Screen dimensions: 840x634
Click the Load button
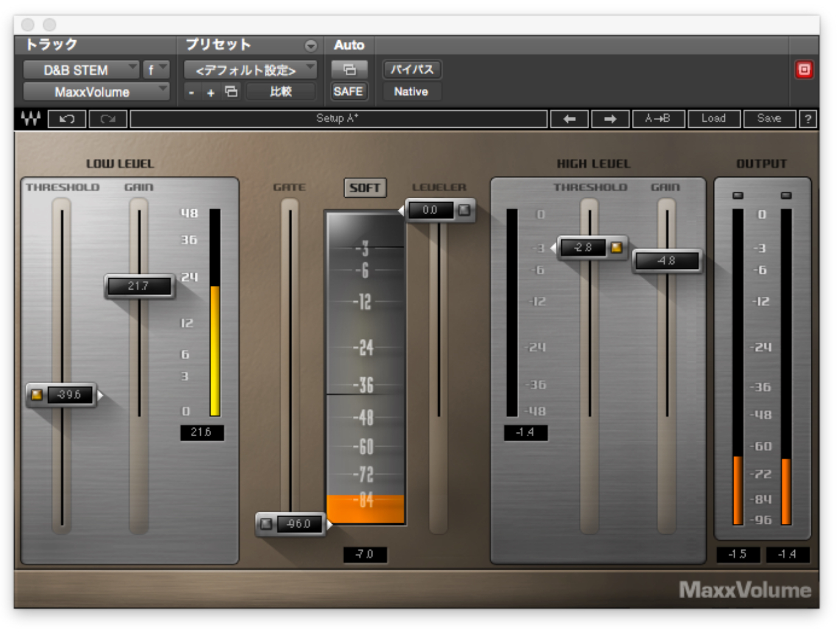[x=713, y=119]
